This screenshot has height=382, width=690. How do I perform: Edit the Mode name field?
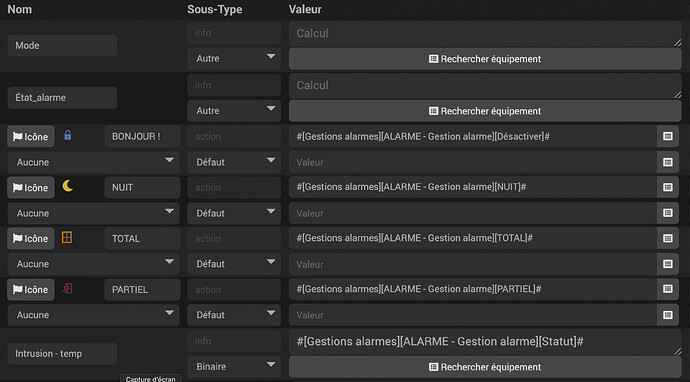coord(62,45)
